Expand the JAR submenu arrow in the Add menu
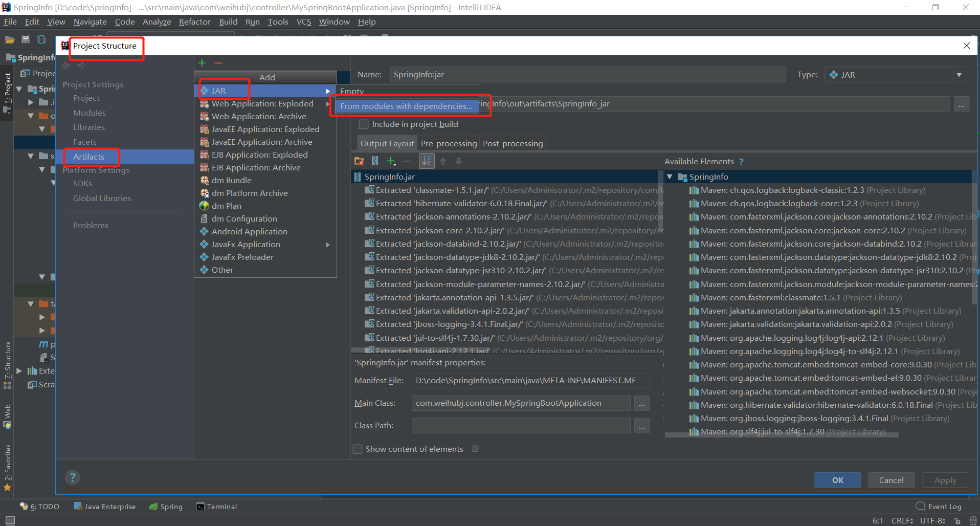The image size is (980, 526). click(x=328, y=91)
